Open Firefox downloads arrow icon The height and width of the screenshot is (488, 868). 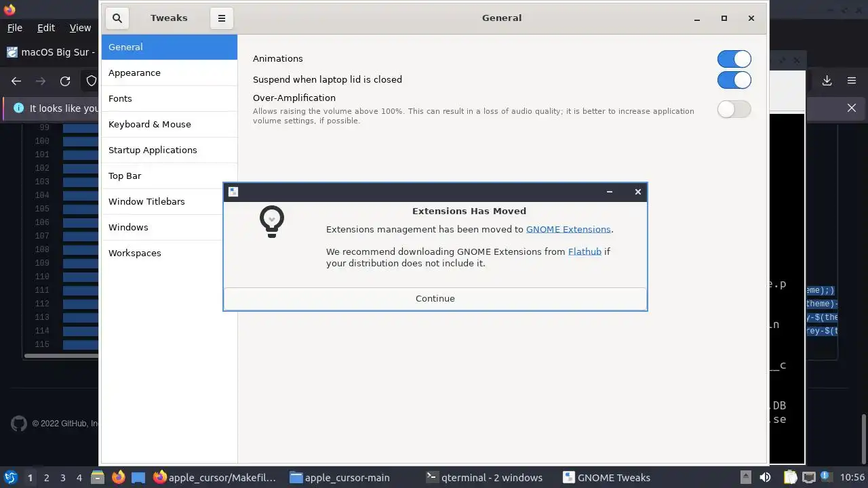pyautogui.click(x=827, y=81)
